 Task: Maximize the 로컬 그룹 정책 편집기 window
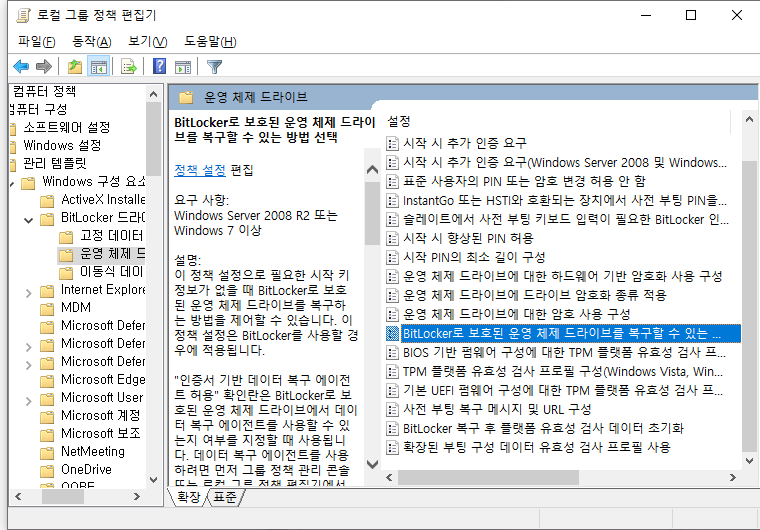(691, 16)
